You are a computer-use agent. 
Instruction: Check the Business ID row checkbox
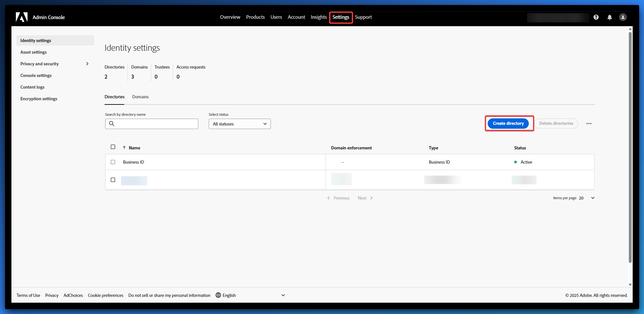click(x=113, y=162)
